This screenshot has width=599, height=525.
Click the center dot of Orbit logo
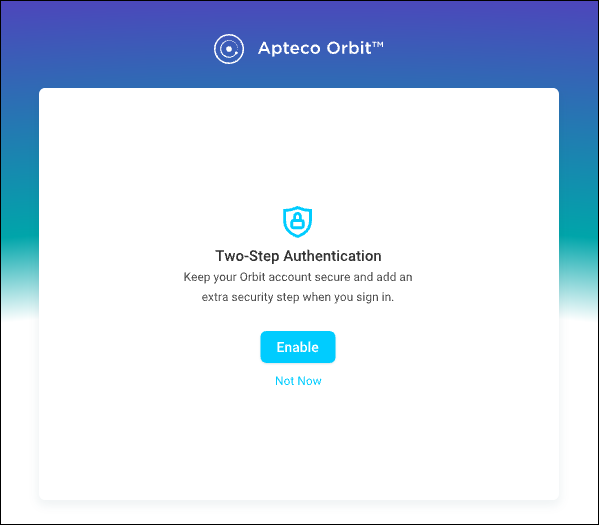[x=229, y=49]
